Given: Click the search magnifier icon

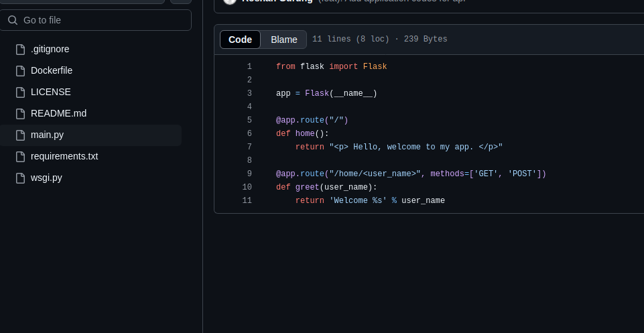Looking at the screenshot, I should [x=13, y=20].
